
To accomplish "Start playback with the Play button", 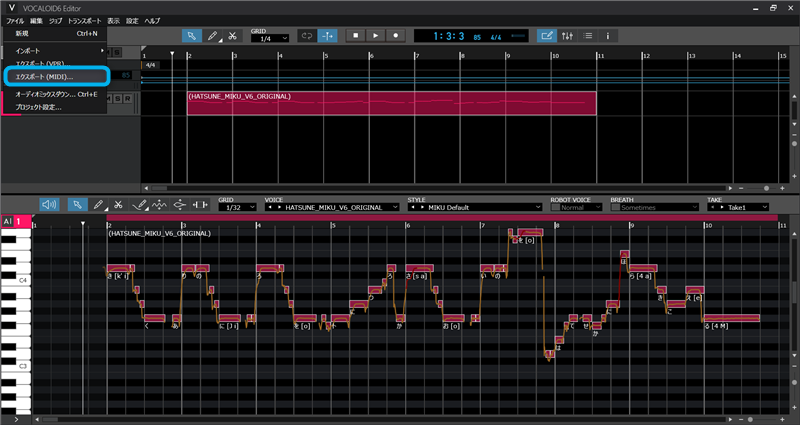I will (376, 36).
